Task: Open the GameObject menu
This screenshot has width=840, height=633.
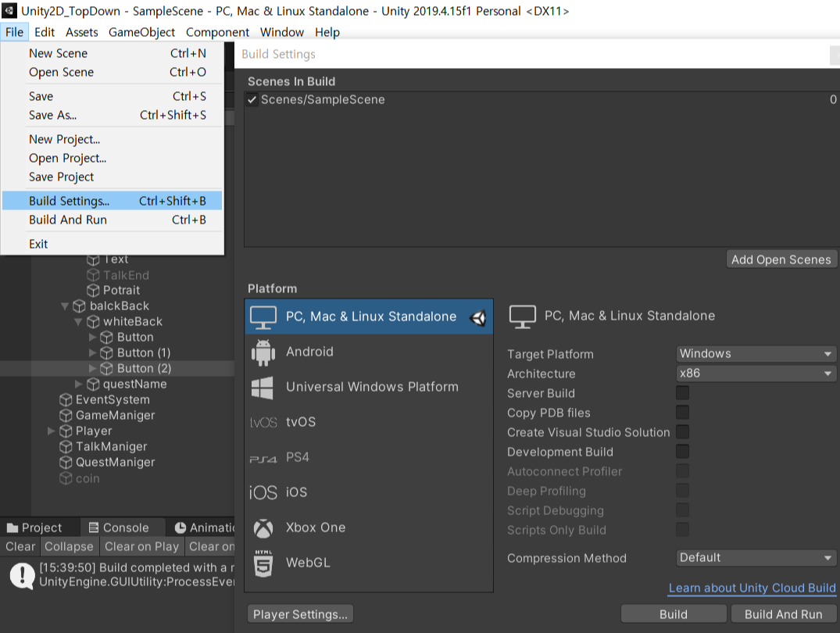Action: (141, 32)
